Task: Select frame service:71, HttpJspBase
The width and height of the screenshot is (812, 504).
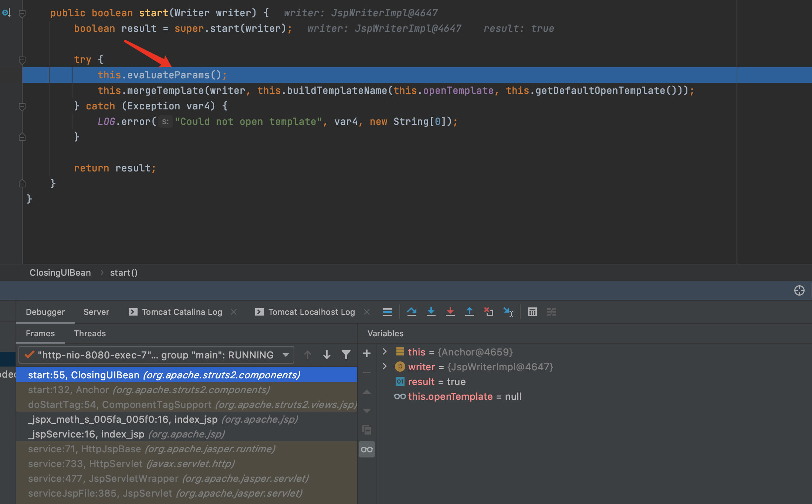Action: point(187,449)
